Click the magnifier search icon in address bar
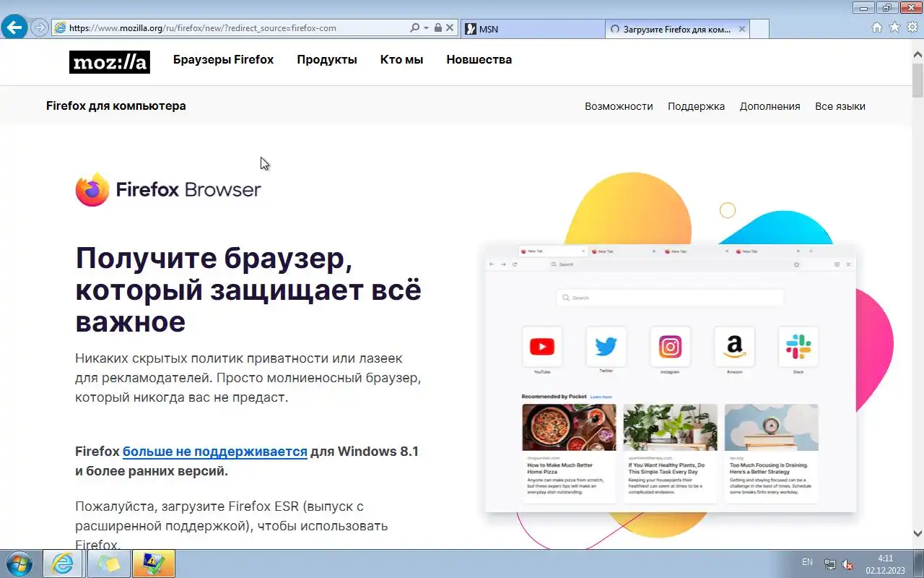924x578 pixels. tap(414, 28)
